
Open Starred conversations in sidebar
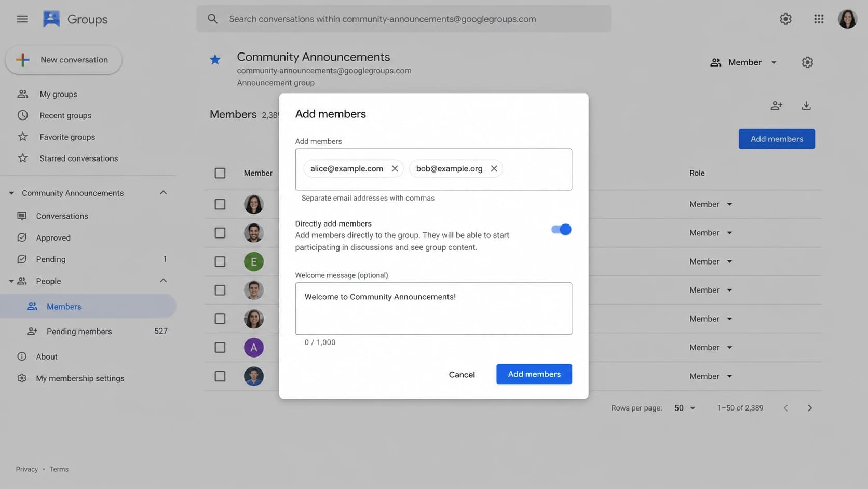[x=78, y=158]
